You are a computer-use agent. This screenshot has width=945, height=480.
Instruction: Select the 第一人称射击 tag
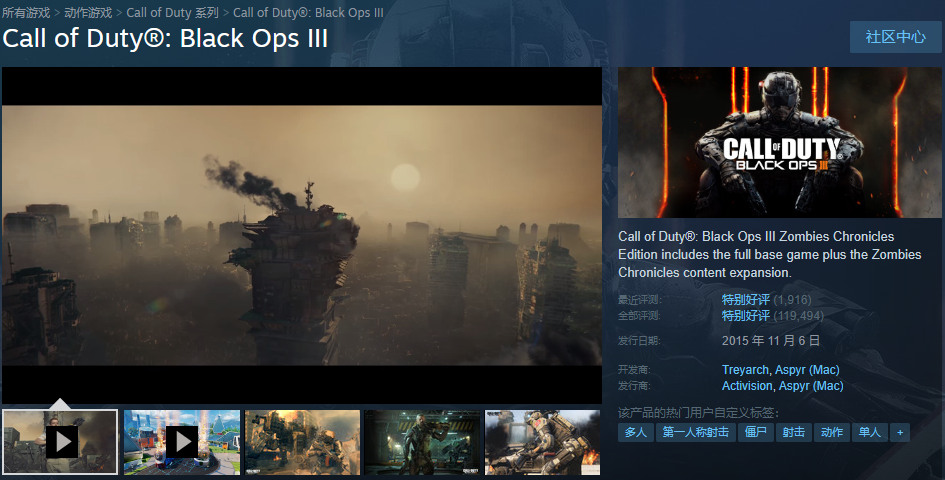[x=696, y=432]
